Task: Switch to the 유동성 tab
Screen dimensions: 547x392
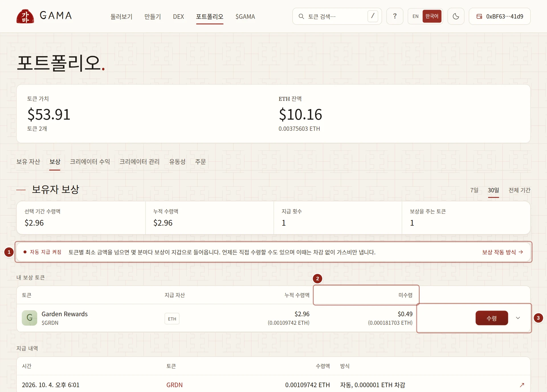Action: [177, 162]
